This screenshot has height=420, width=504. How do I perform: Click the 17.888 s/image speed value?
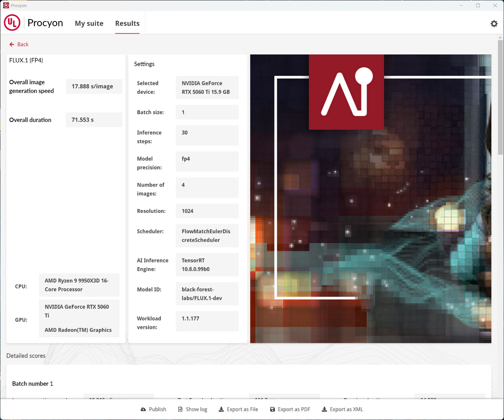(94, 86)
